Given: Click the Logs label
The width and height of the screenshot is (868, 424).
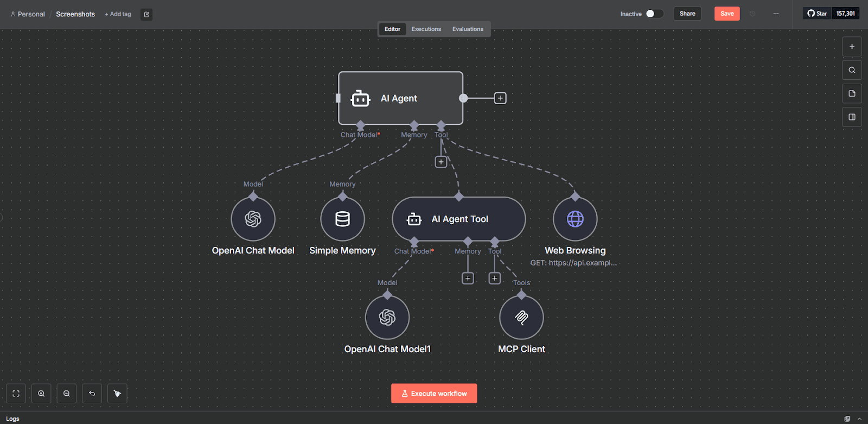Looking at the screenshot, I should tap(12, 419).
